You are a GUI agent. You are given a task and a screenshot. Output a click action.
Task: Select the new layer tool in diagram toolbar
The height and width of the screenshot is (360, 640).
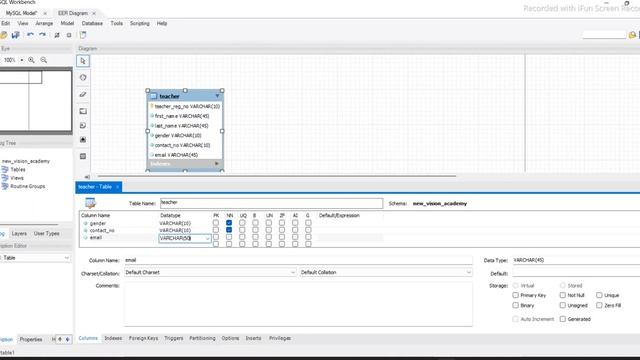[83, 111]
